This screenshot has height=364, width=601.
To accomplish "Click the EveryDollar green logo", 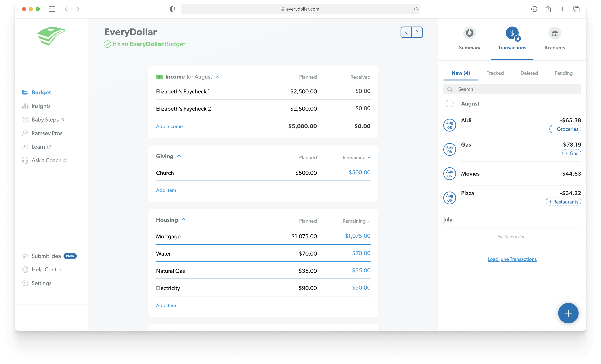I will point(51,36).
